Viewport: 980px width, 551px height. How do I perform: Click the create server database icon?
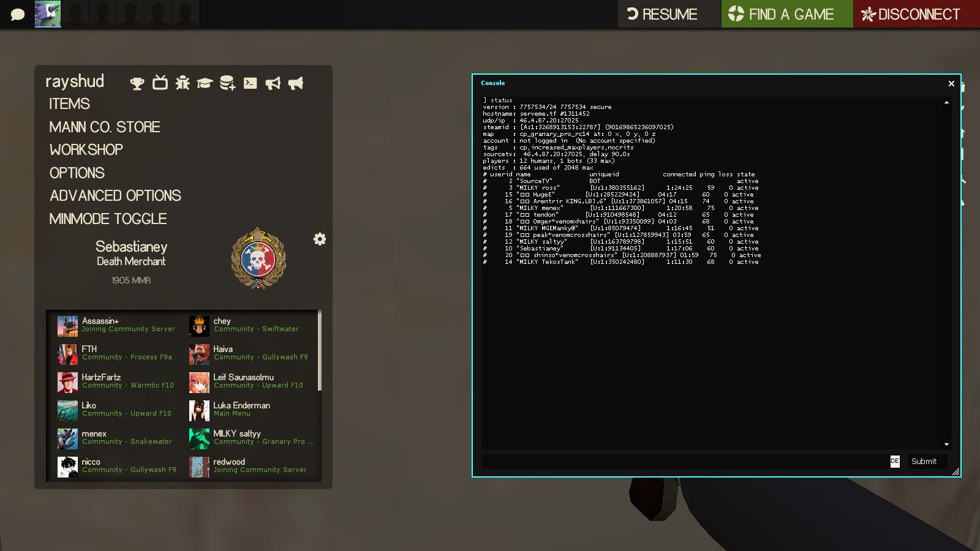click(227, 83)
